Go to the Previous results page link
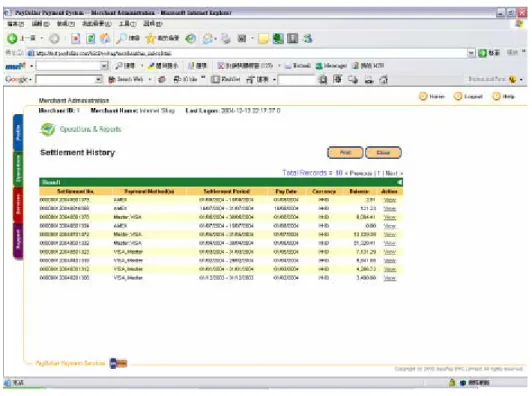This screenshot has width=532, height=396. pos(361,173)
